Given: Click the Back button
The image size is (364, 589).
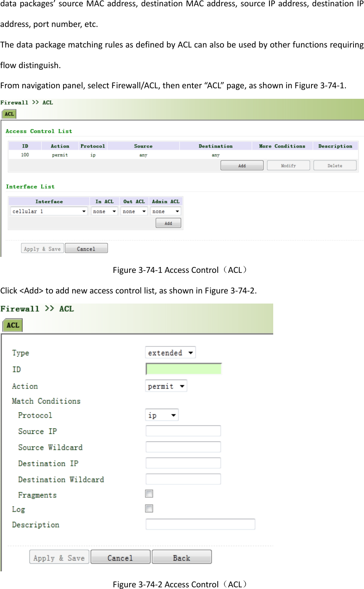Looking at the screenshot, I should click(x=182, y=557).
